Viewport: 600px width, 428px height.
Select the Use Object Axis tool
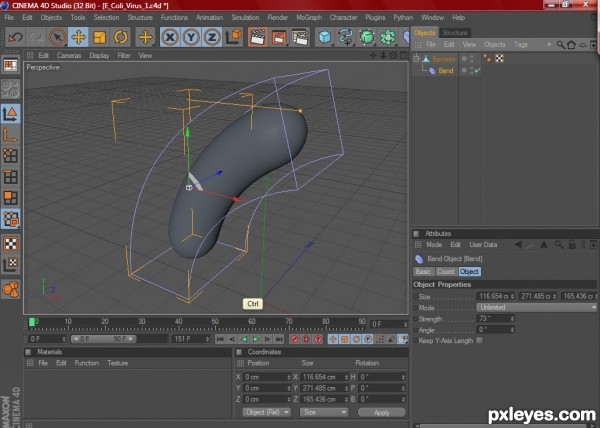tap(10, 134)
